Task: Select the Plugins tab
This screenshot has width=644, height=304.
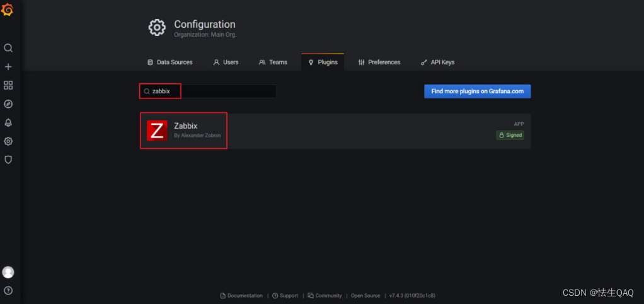Action: (323, 62)
